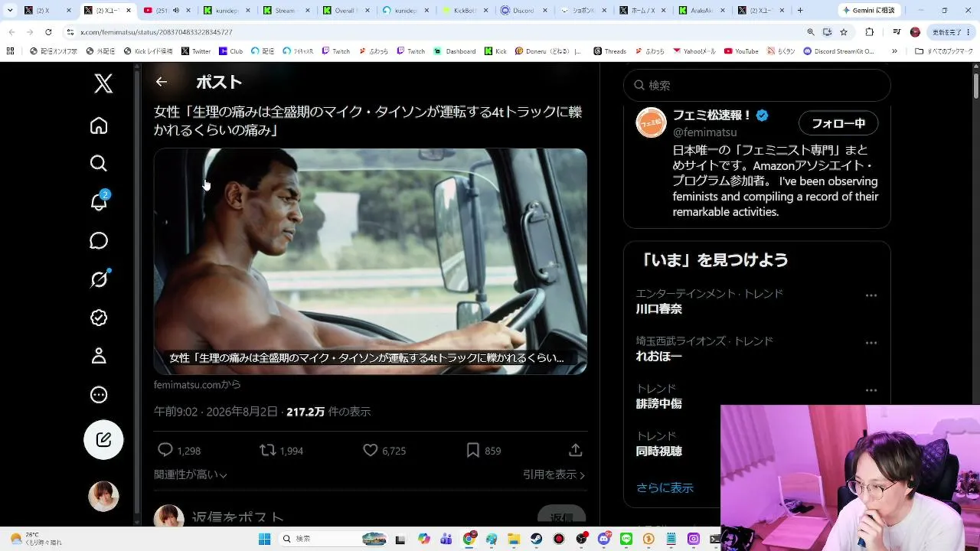Open the 引用を表示 quotes link

(554, 474)
